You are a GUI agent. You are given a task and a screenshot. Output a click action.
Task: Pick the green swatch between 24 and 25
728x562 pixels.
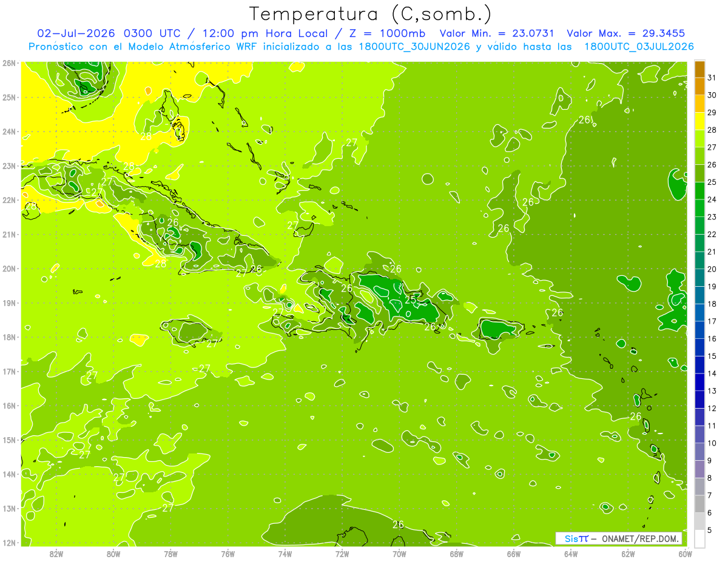[x=699, y=191]
